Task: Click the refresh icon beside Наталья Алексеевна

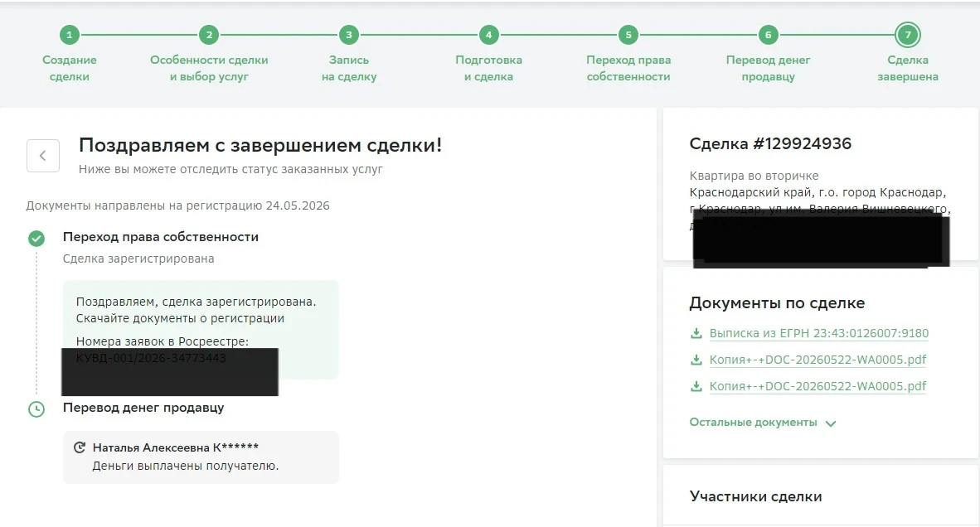Action: coord(80,447)
